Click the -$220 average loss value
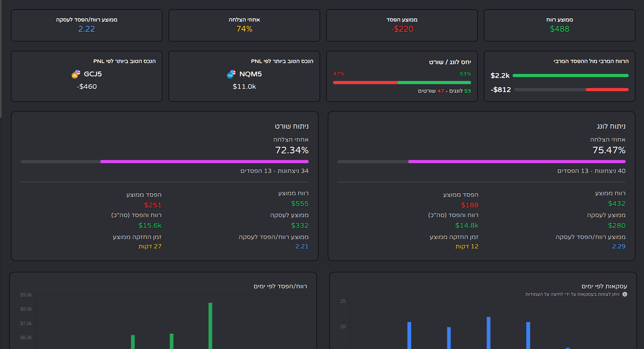Image resolution: width=644 pixels, height=349 pixels. 402,29
